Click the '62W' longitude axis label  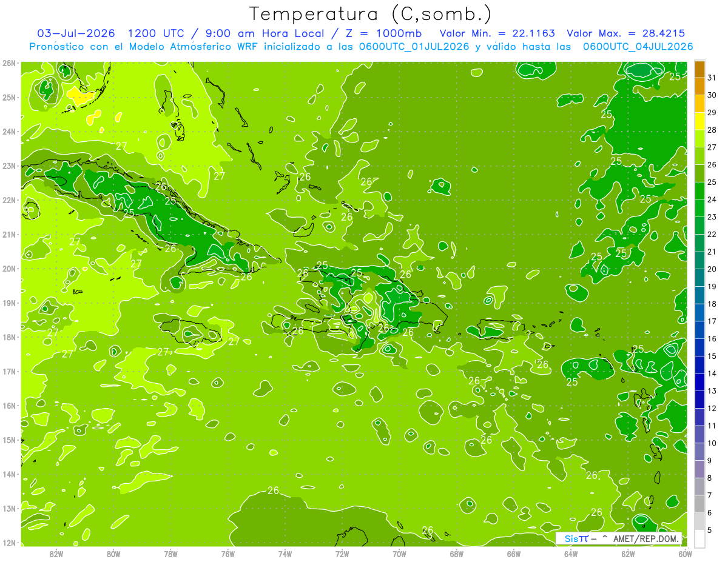(628, 554)
